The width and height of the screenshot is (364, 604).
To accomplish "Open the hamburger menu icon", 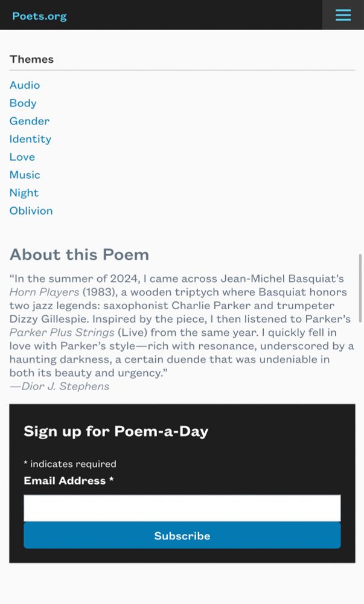I will pyautogui.click(x=343, y=15).
